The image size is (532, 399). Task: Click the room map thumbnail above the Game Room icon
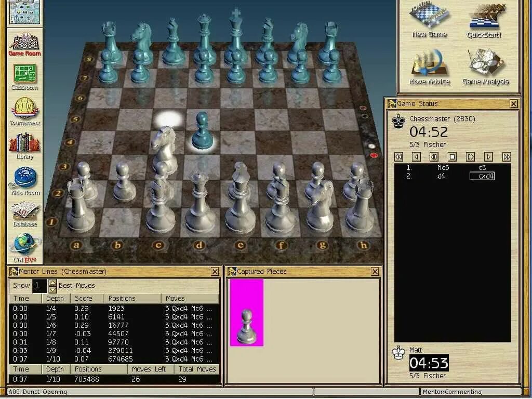pos(25,12)
